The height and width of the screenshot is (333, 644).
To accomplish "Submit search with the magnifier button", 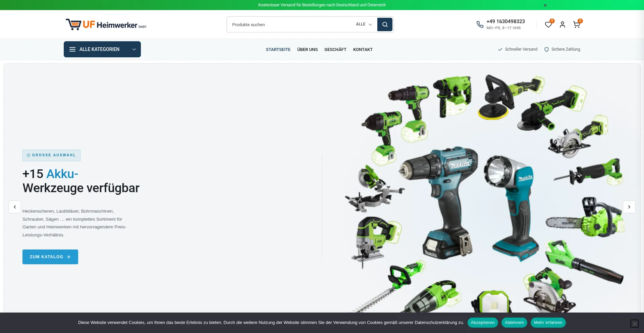I will [x=385, y=24].
